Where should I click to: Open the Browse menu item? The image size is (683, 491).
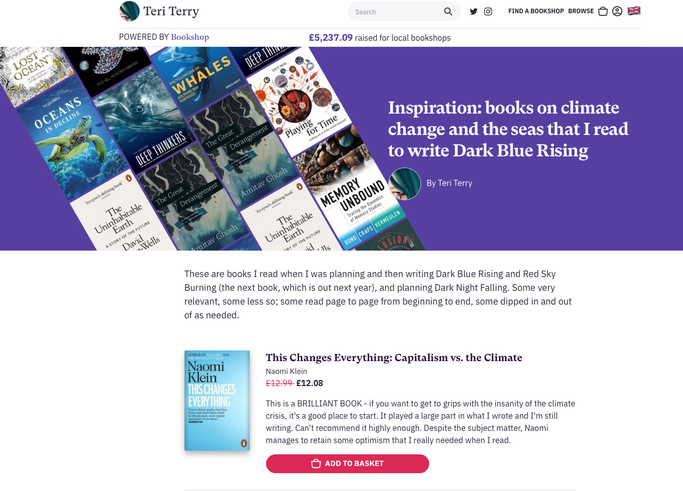point(581,11)
